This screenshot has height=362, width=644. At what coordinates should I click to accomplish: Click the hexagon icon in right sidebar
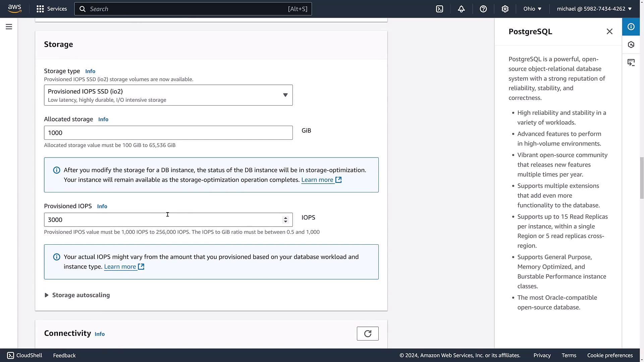click(x=631, y=45)
